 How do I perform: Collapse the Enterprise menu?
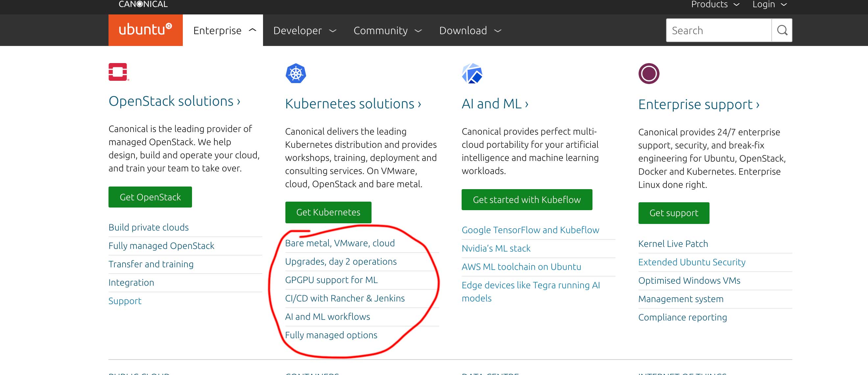click(x=224, y=30)
